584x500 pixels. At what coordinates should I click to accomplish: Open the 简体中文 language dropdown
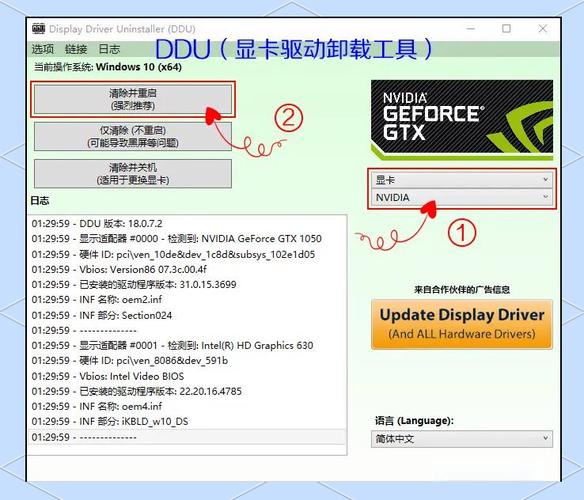tap(462, 439)
